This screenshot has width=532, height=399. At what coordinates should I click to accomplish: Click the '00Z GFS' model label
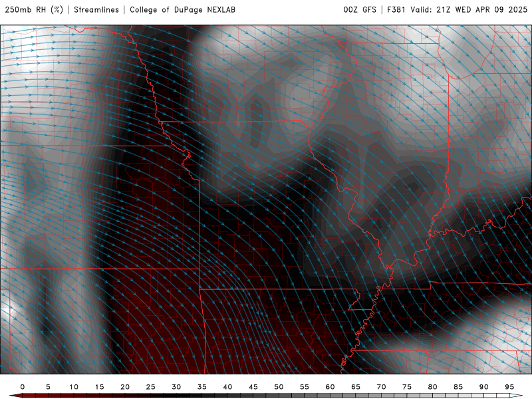coord(360,10)
